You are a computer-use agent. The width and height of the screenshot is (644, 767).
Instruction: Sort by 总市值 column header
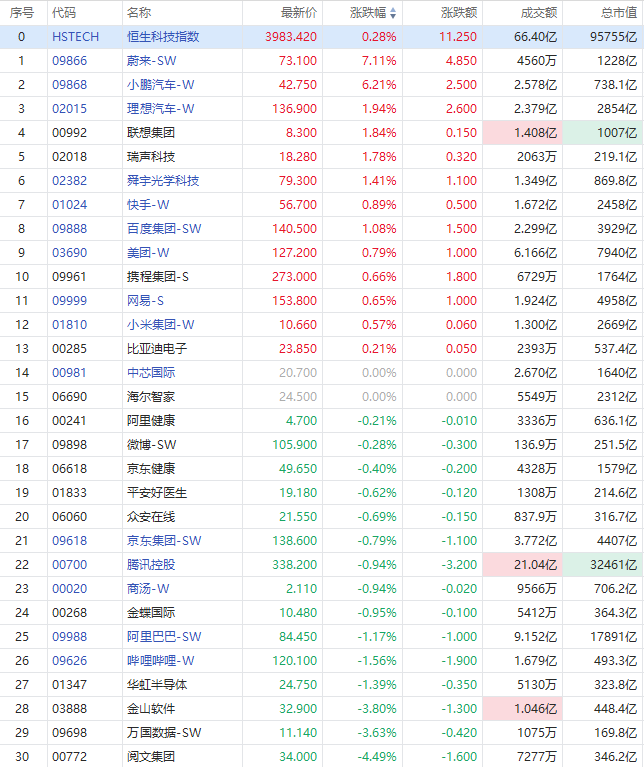619,13
